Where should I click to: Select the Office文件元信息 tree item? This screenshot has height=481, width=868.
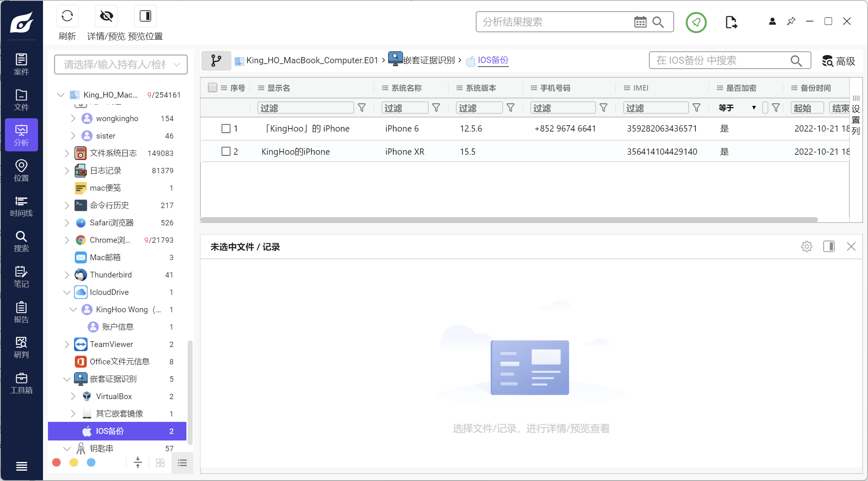coord(117,362)
